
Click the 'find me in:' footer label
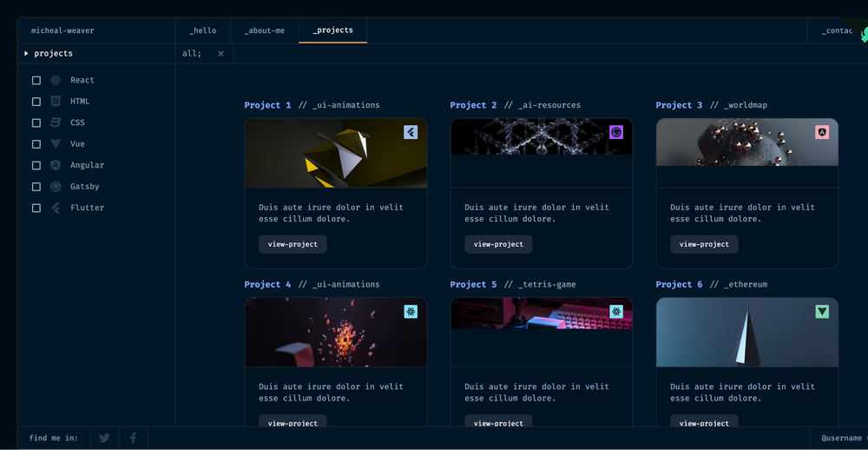pyautogui.click(x=54, y=438)
